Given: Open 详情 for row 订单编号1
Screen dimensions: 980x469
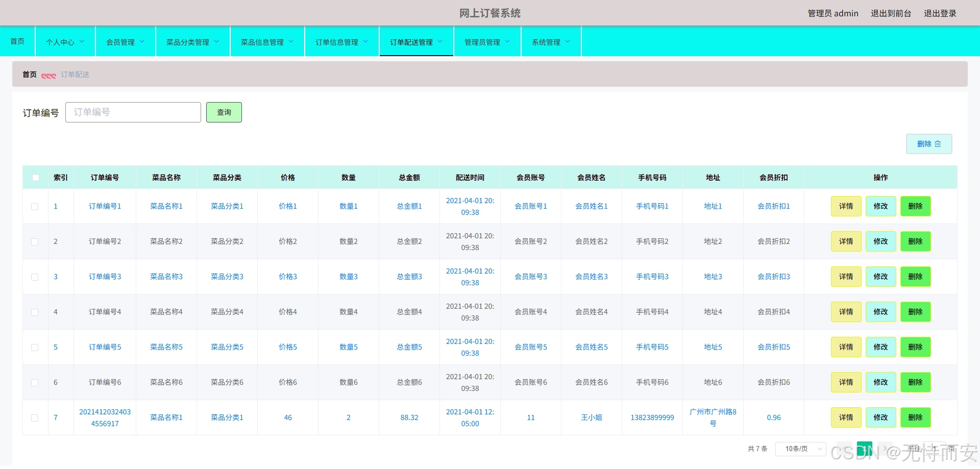Looking at the screenshot, I should click(846, 206).
